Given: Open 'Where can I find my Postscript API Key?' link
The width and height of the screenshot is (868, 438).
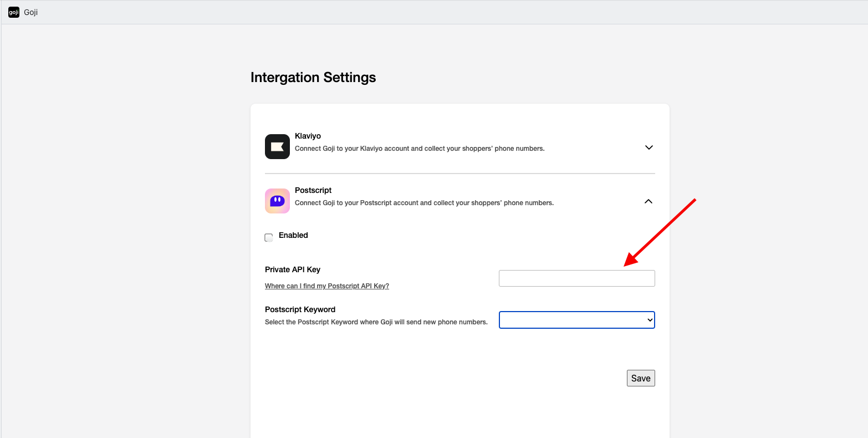Looking at the screenshot, I should (x=327, y=286).
